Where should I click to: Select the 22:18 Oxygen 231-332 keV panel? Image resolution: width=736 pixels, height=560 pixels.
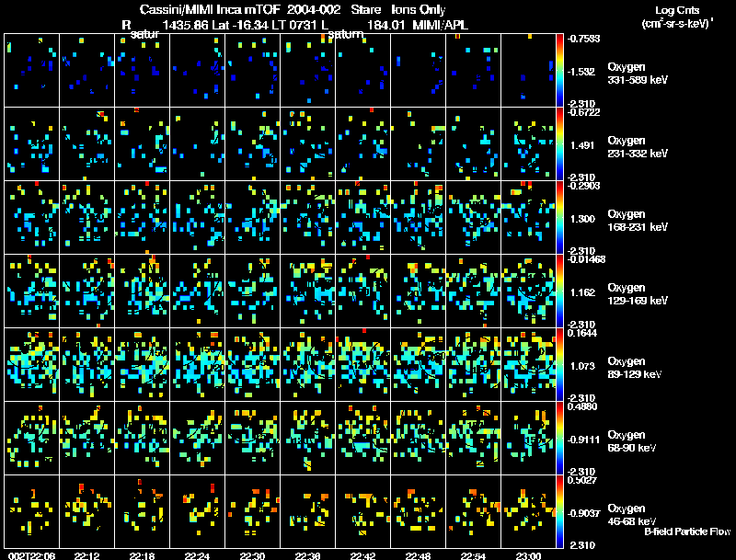pos(143,144)
